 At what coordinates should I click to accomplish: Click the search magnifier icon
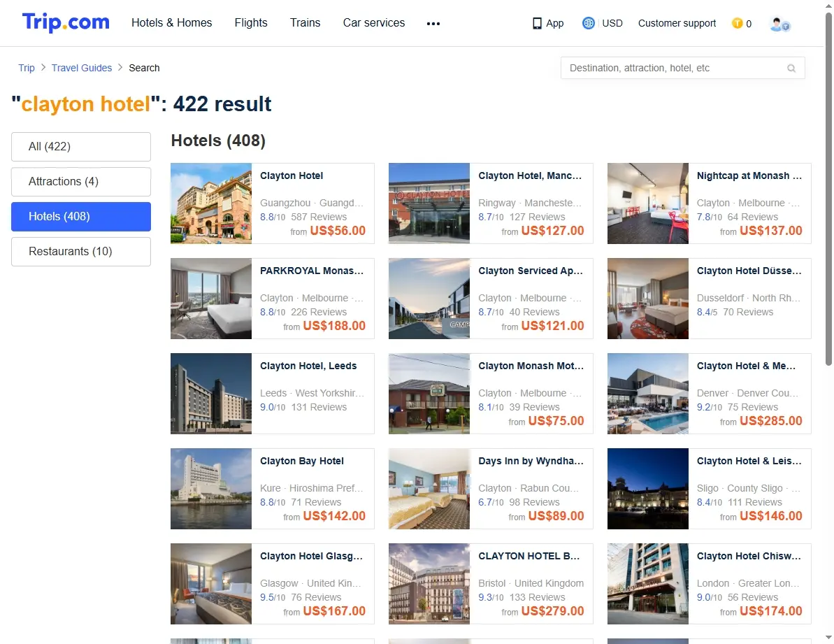pos(791,68)
